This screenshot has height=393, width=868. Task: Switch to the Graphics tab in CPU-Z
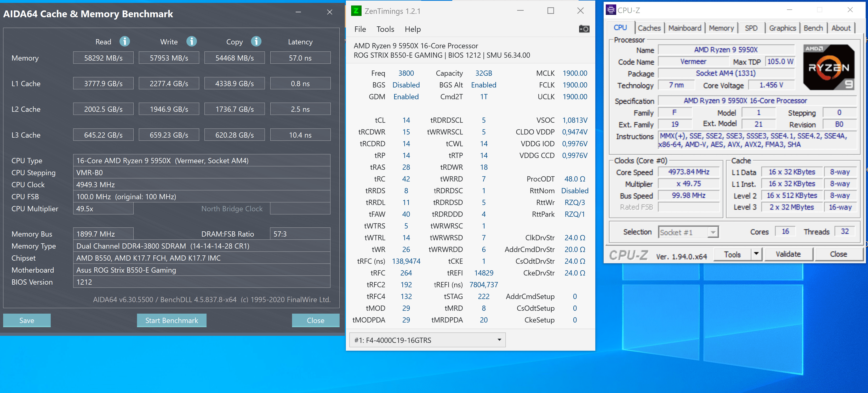tap(783, 28)
